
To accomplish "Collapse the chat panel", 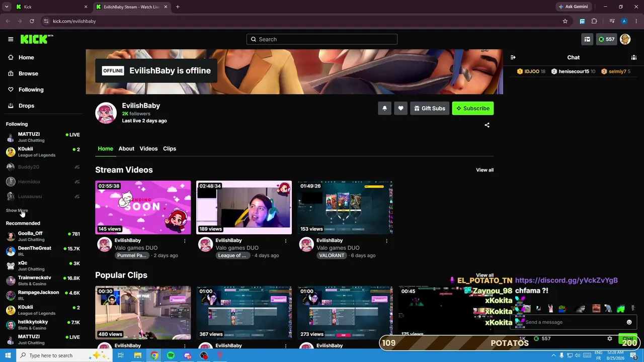I will 513,57.
